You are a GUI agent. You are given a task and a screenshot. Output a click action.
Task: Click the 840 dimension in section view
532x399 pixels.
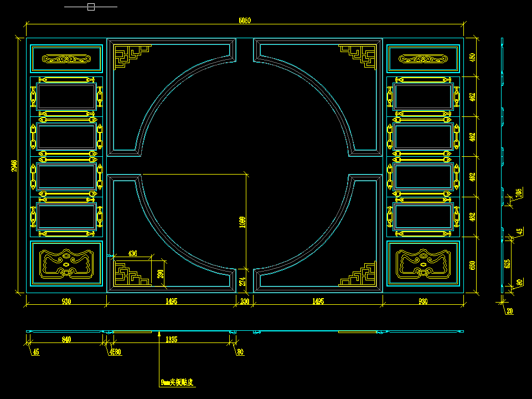coord(66,339)
